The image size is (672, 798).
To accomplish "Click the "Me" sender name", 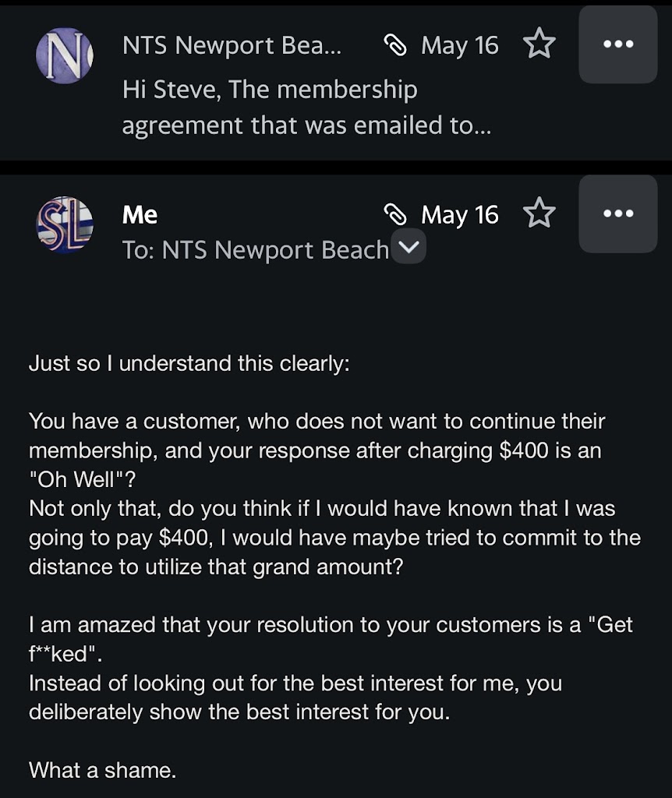I will pos(140,215).
